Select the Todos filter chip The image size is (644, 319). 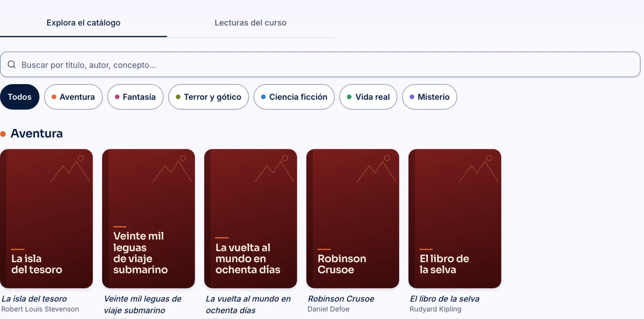pos(20,97)
